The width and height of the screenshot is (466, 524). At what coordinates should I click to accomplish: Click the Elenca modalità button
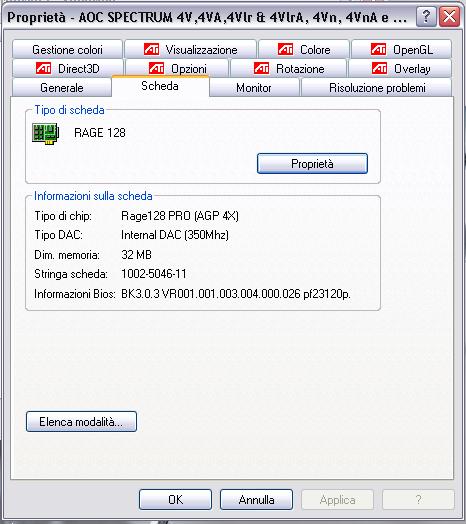point(81,421)
